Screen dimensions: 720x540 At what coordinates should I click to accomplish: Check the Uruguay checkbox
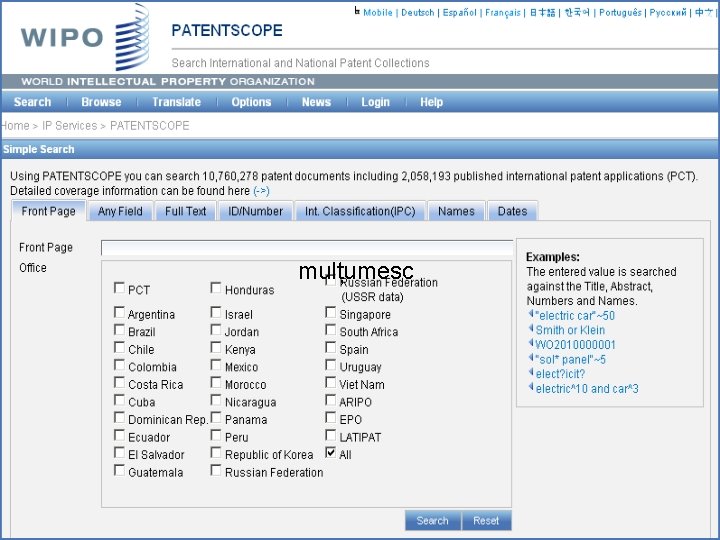(x=330, y=365)
